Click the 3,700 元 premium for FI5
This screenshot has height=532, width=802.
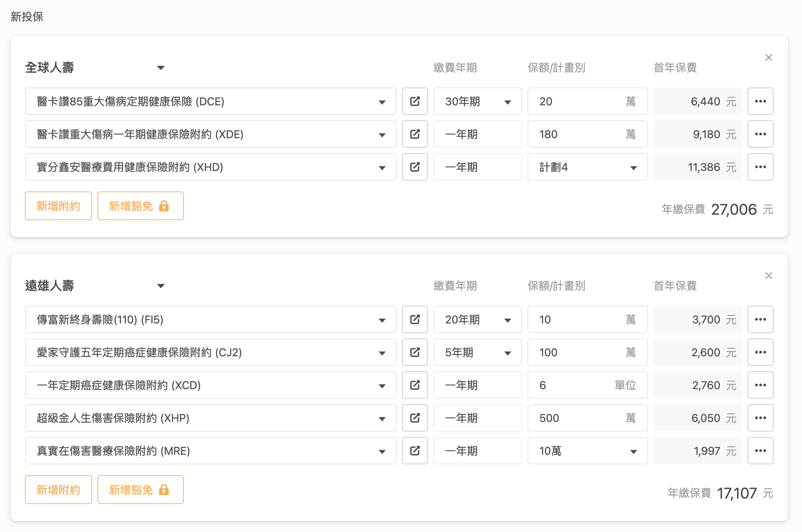pos(698,319)
